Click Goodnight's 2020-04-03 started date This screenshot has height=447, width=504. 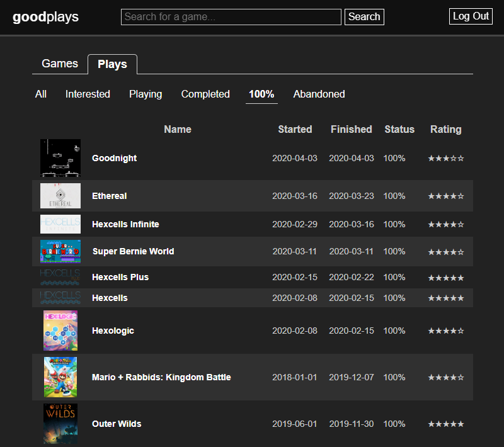pyautogui.click(x=295, y=158)
